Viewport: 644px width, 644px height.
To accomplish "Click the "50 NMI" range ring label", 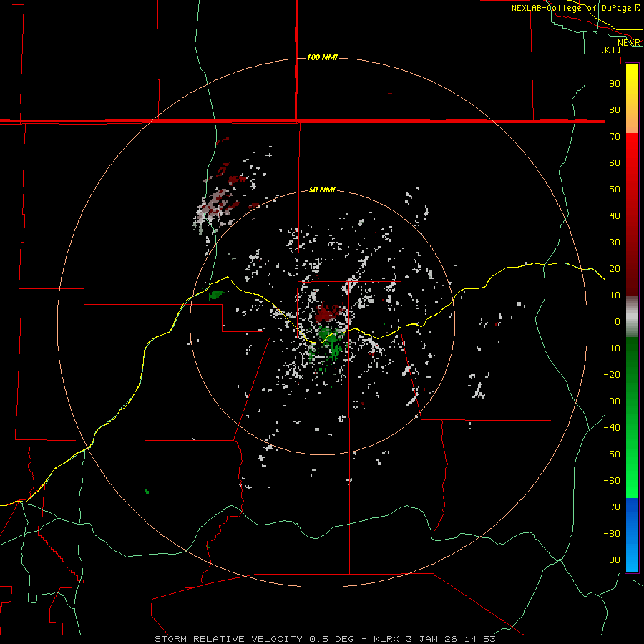I will click(x=322, y=190).
